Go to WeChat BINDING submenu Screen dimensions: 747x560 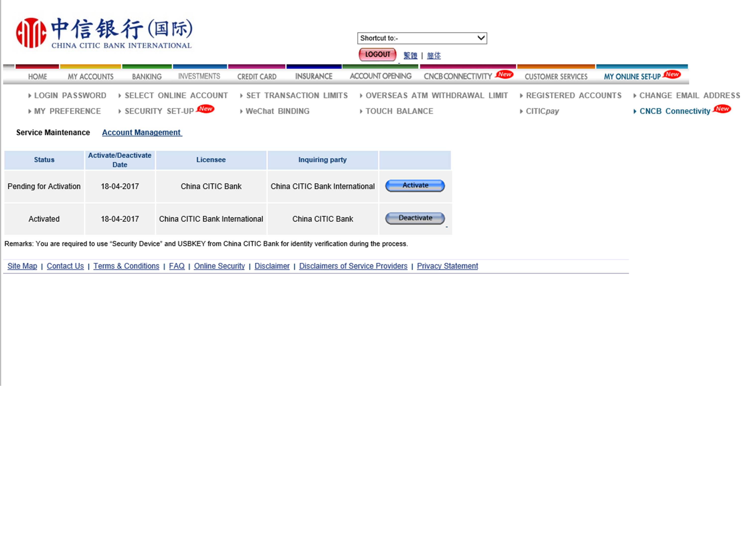(278, 111)
